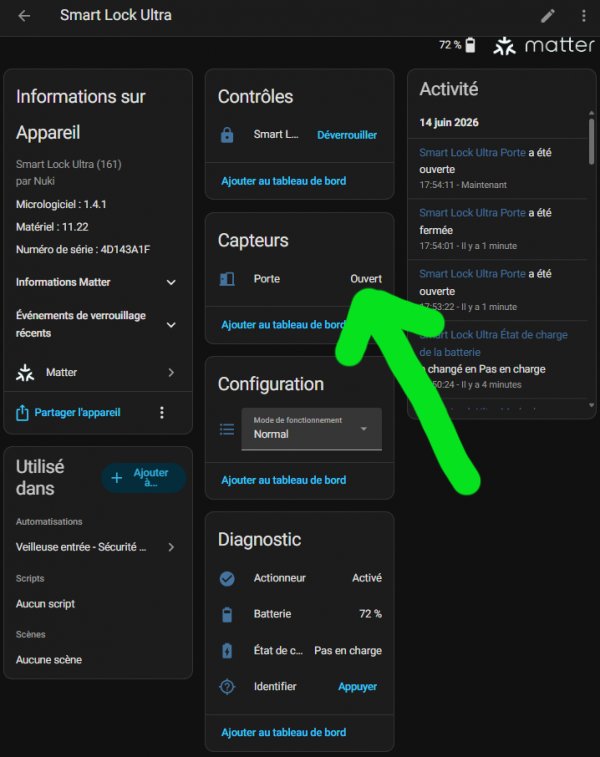600x757 pixels.
Task: Open Smart Lock Ultra État de charge link
Action: 493,343
